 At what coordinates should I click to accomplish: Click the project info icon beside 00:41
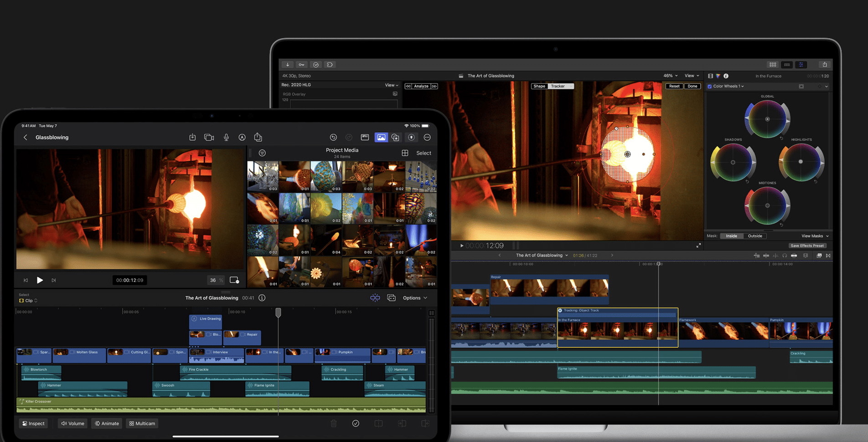click(x=262, y=298)
